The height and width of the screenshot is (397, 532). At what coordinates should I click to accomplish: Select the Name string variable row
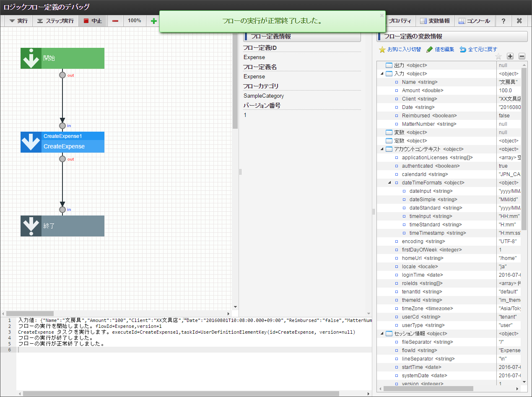[449, 82]
